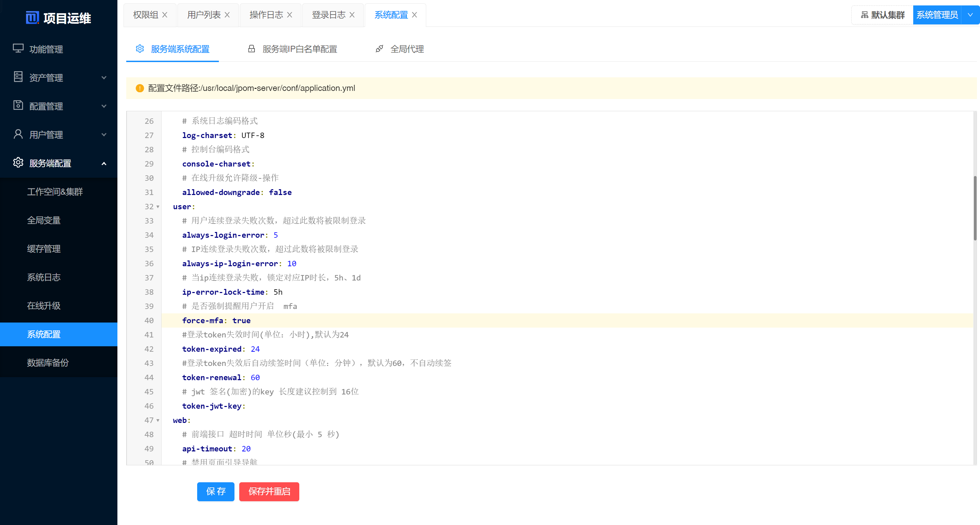
Task: Select the 配置管理 icon in sidebar
Action: [x=18, y=106]
